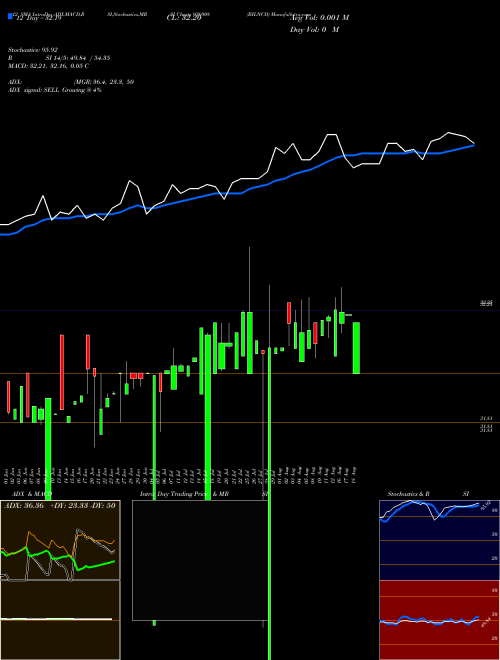The width and height of the screenshot is (500, 660).
Task: Click the ADX (MGR) 36.4, 23.3, 50 values
Action: click(x=104, y=82)
